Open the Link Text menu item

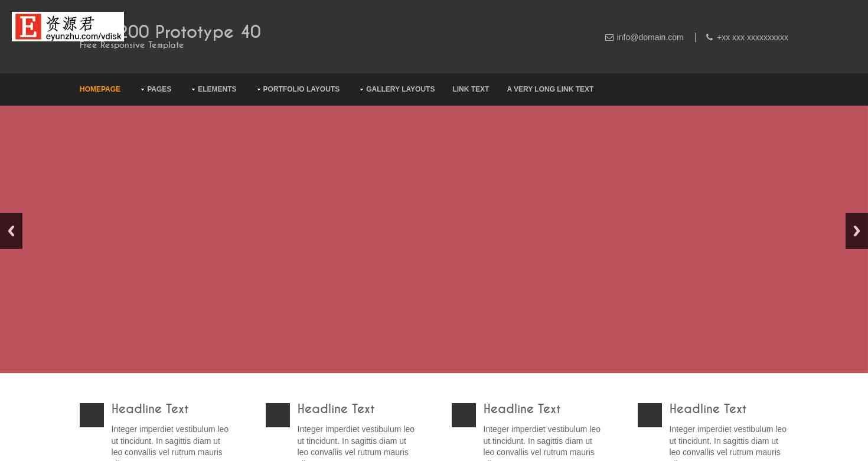[x=471, y=89]
